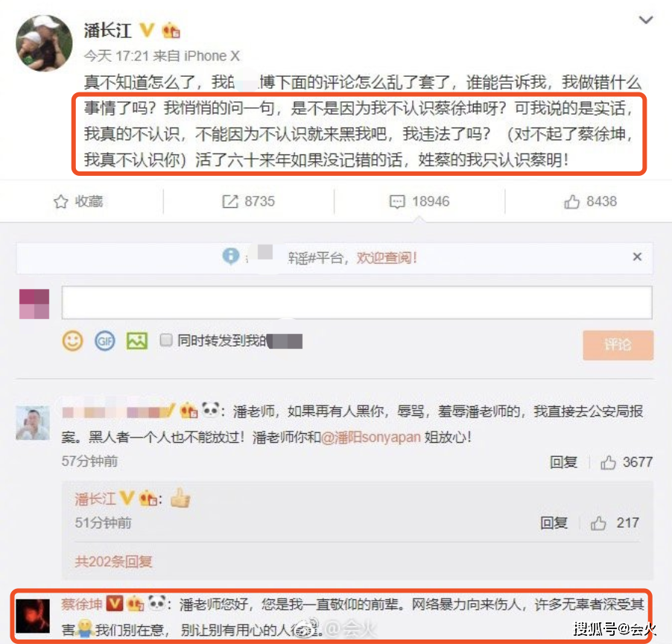Open the @潘阳sonyapan mention link
The width and height of the screenshot is (672, 644).
point(371,438)
